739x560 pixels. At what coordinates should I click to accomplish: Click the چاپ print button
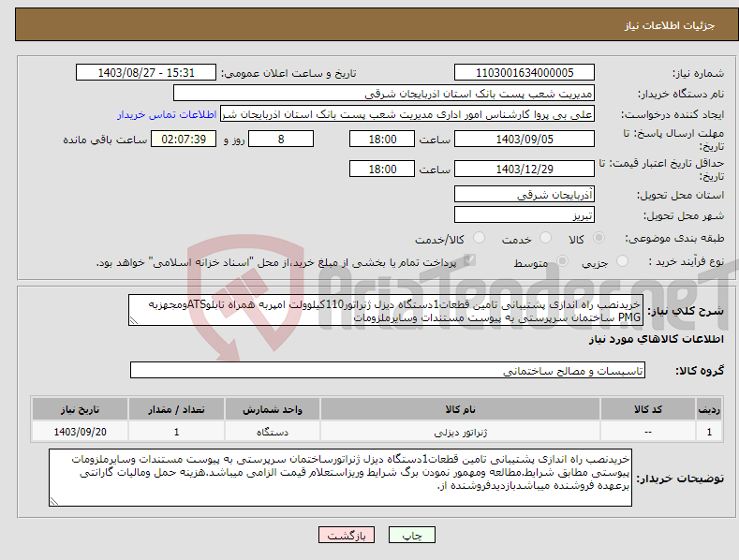[x=412, y=536]
